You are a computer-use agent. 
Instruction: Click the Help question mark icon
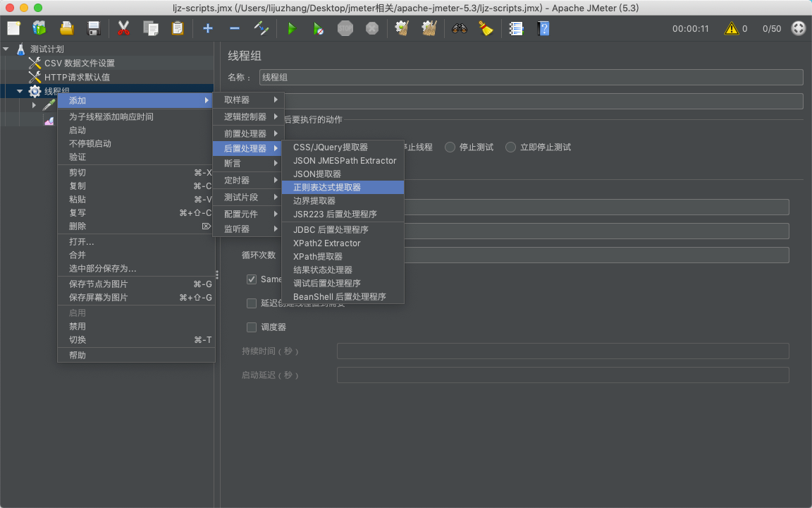pyautogui.click(x=543, y=28)
